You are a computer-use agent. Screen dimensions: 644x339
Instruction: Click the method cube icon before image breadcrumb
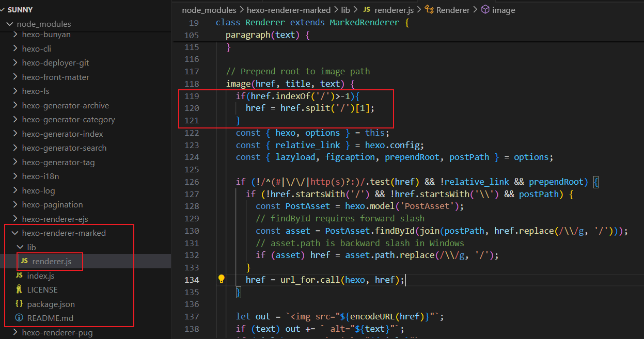tap(485, 10)
